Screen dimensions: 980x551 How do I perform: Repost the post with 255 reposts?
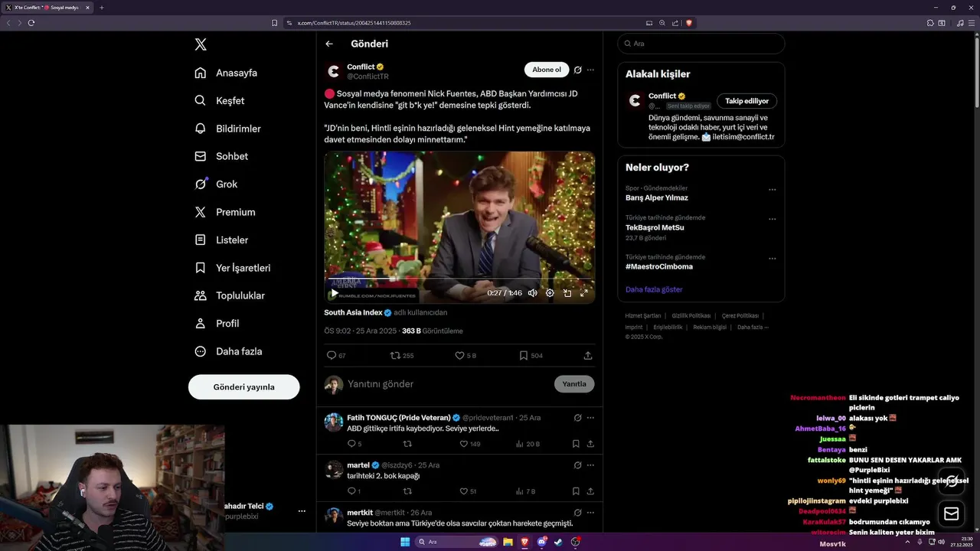click(402, 355)
